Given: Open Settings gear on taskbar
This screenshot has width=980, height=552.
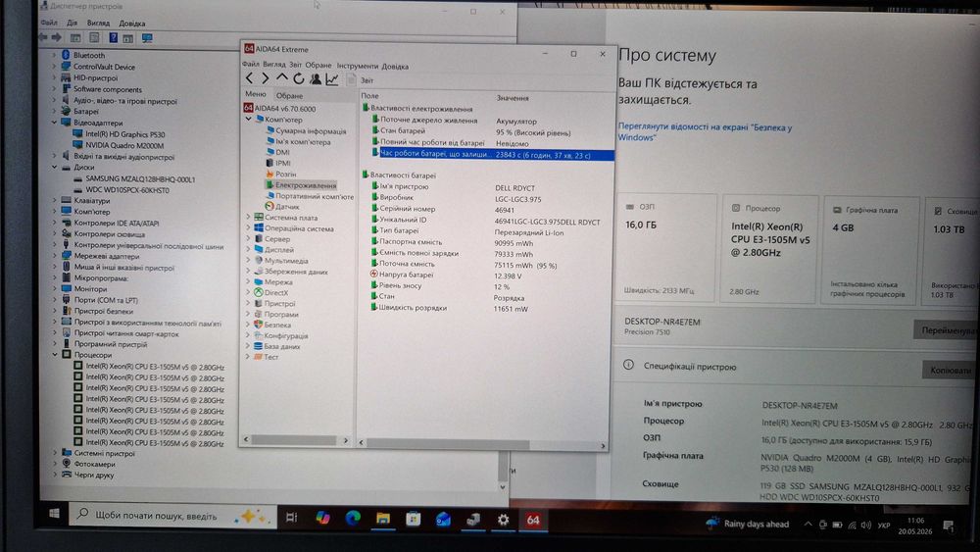Looking at the screenshot, I should (503, 520).
